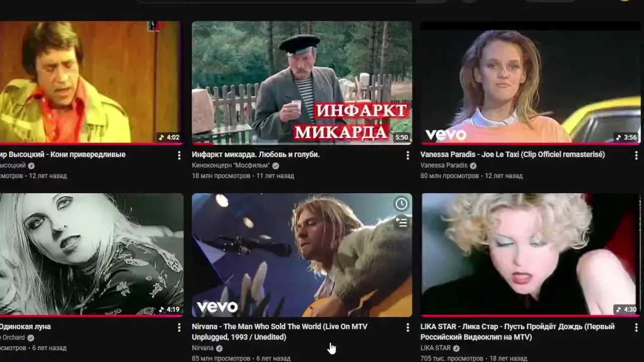Viewport: 644px width, 362px height.
Task: Open three-dot menu for Vanessa Paradis video
Action: click(x=636, y=156)
